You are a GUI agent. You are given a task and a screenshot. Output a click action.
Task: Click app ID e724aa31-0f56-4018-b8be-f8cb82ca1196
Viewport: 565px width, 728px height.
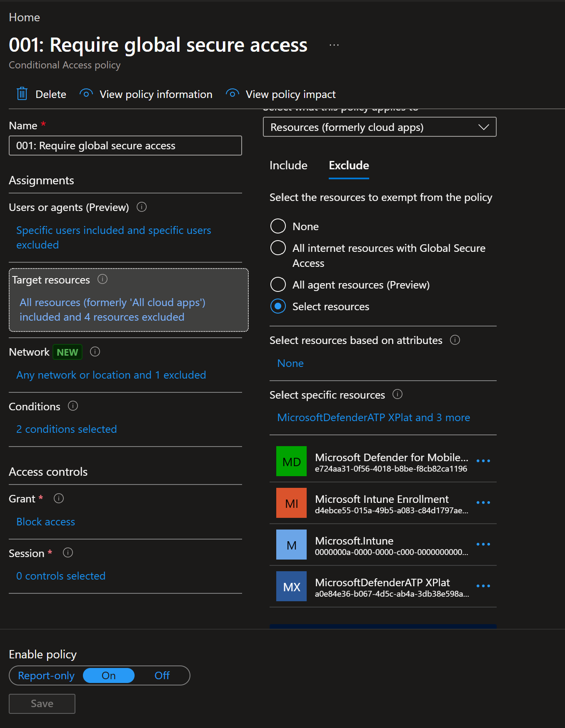coord(391,469)
